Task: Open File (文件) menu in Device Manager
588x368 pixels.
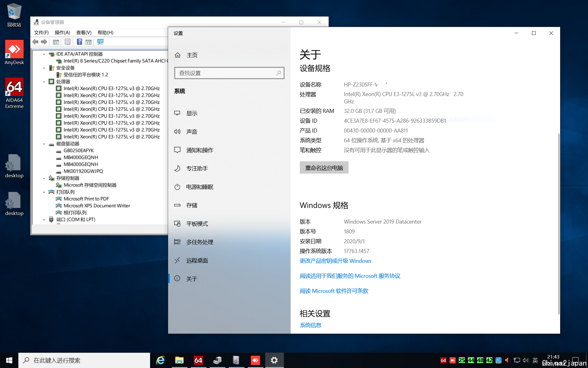Action: (41, 33)
